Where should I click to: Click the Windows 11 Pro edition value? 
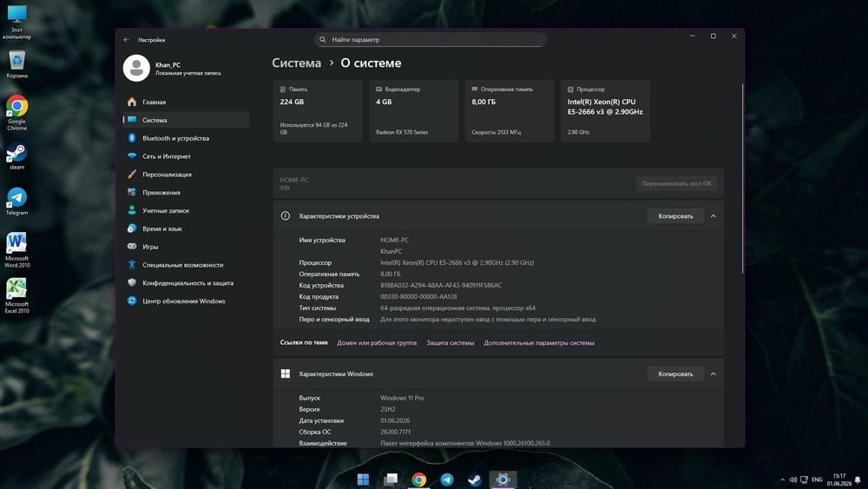[402, 398]
